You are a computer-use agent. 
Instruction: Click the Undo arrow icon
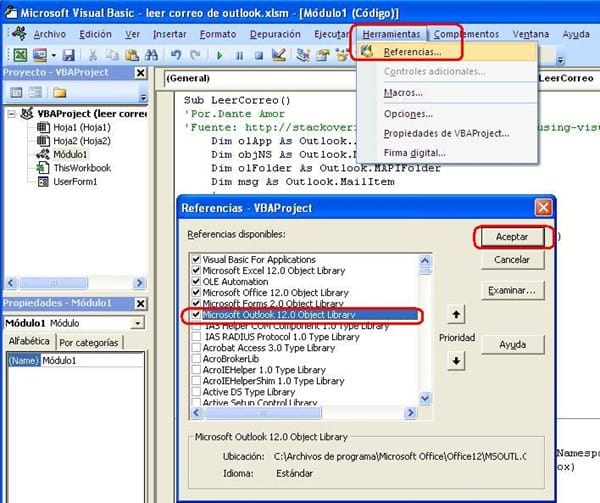click(176, 55)
